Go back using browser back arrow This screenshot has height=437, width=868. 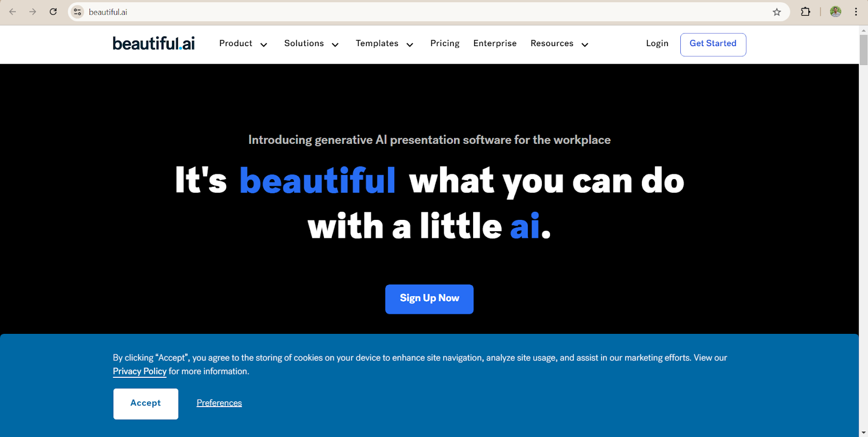[x=12, y=11]
